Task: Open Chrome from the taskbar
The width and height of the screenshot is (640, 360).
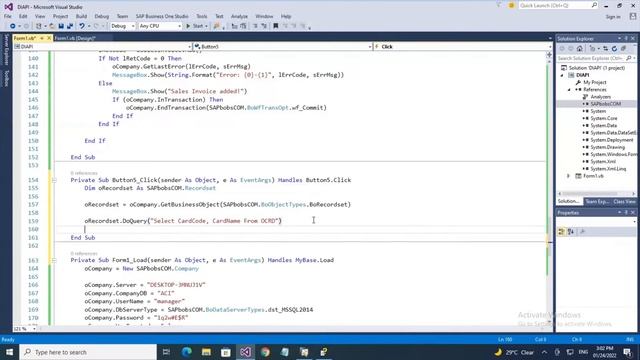Action: point(265,352)
